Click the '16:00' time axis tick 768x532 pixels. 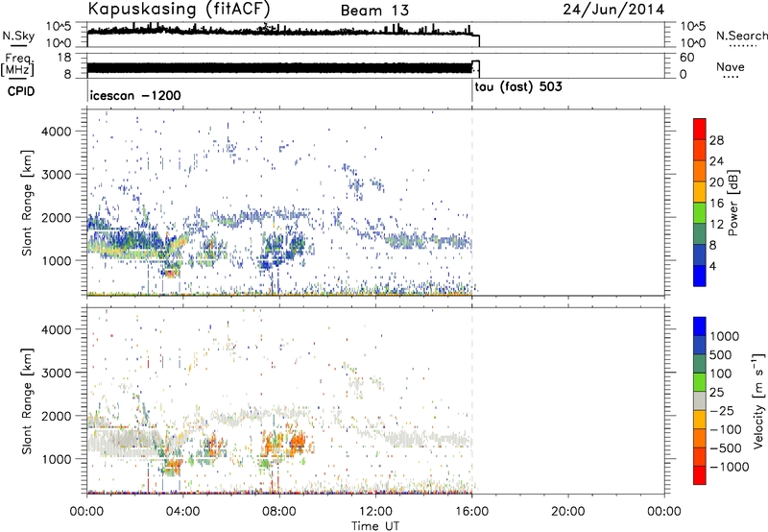471,512
